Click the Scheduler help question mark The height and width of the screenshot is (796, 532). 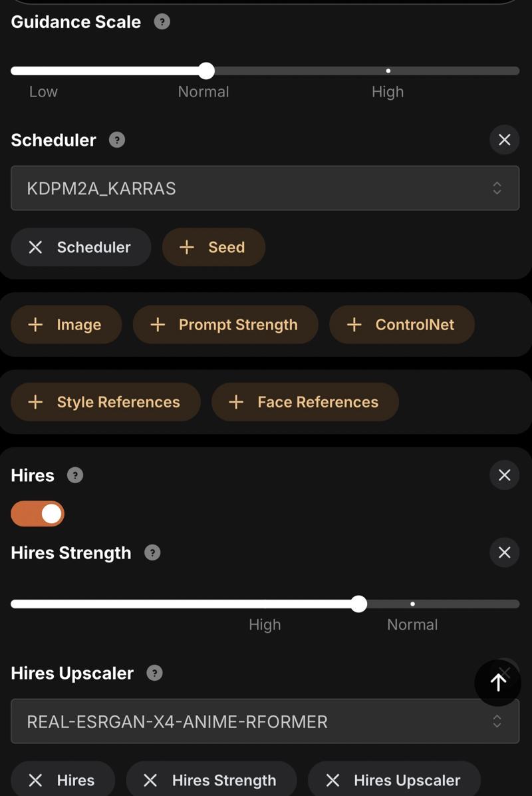[117, 140]
